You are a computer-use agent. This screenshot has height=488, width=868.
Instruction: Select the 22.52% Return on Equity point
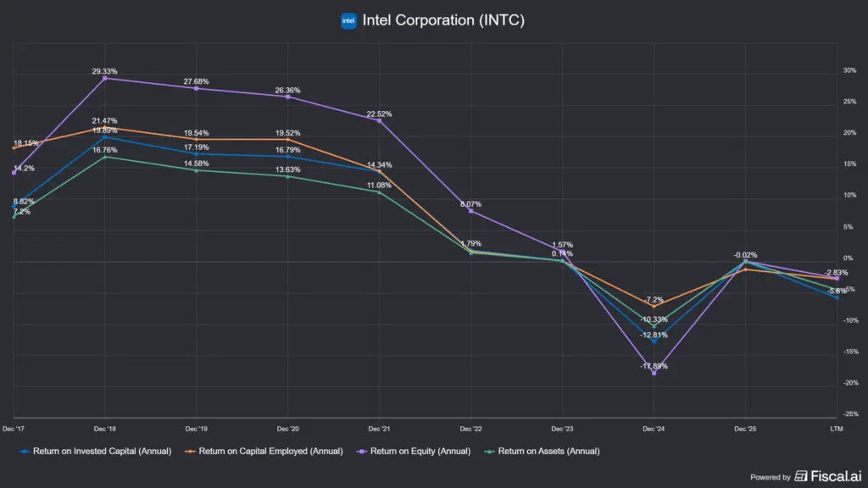(x=379, y=120)
